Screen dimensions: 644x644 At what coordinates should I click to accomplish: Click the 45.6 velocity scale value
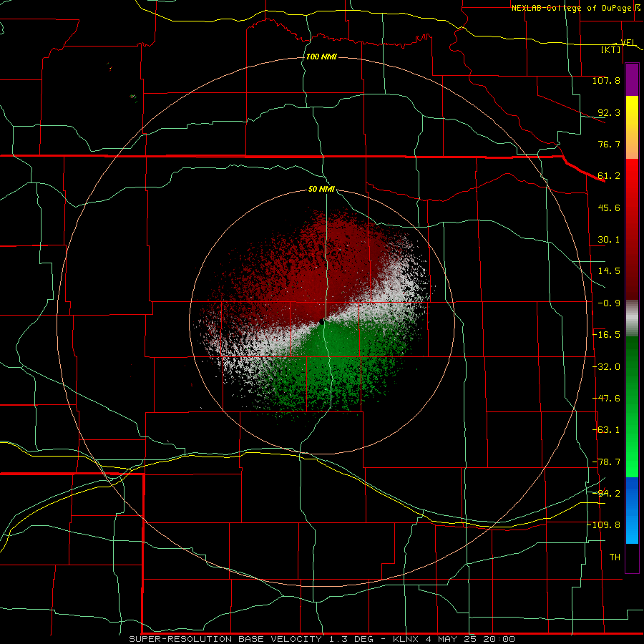point(609,208)
